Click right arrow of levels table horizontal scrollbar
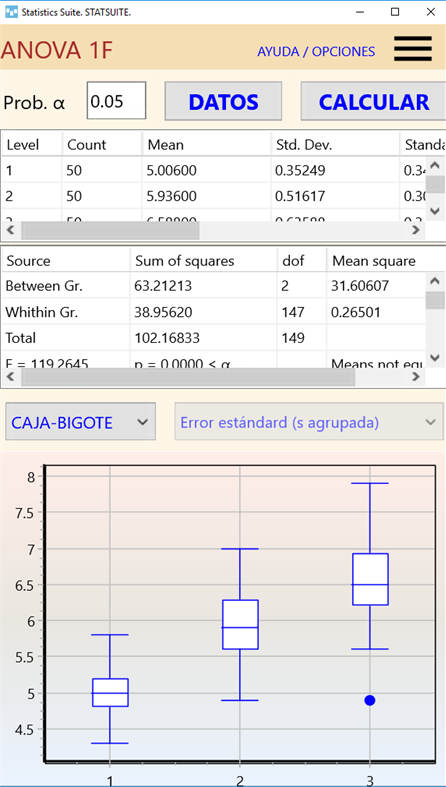Image resolution: width=446 pixels, height=787 pixels. (415, 230)
